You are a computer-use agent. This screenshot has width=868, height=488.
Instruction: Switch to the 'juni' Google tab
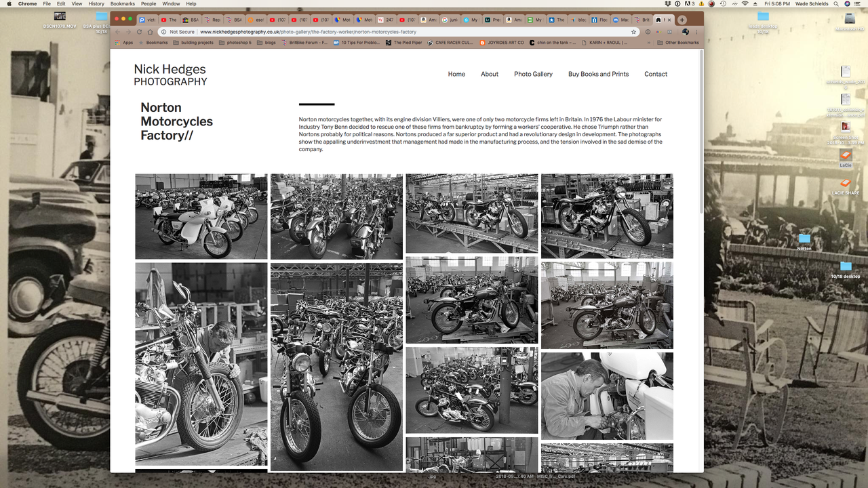pyautogui.click(x=449, y=20)
